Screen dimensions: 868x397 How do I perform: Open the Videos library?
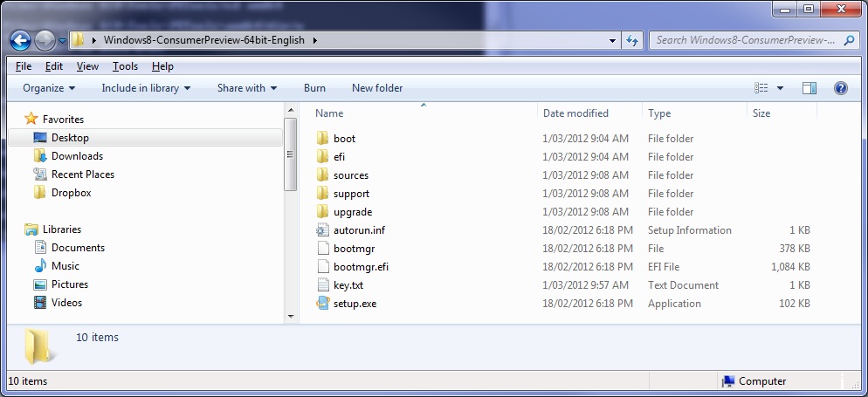(x=66, y=303)
